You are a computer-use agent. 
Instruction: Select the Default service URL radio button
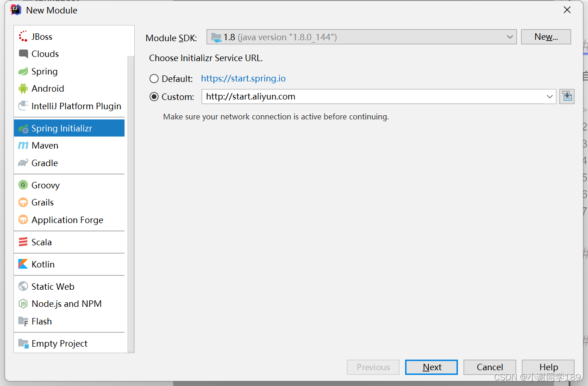click(154, 79)
